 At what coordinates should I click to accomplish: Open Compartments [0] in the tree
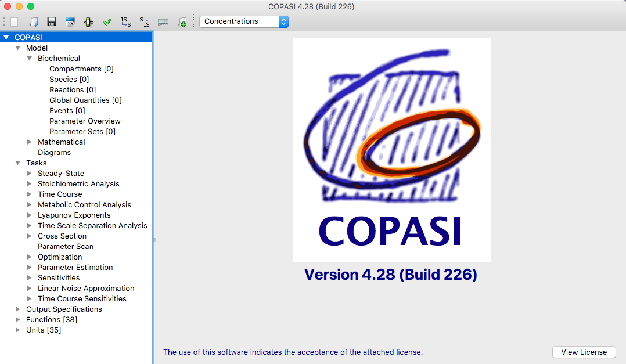click(81, 69)
